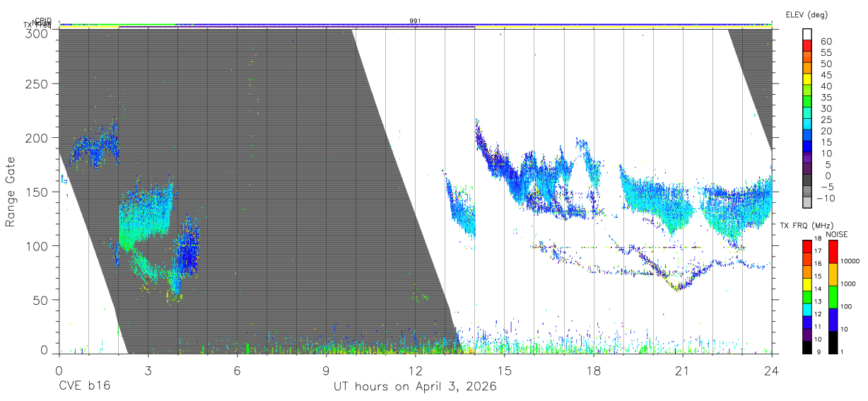Click the "15" hour tick on the UT axis

click(504, 370)
